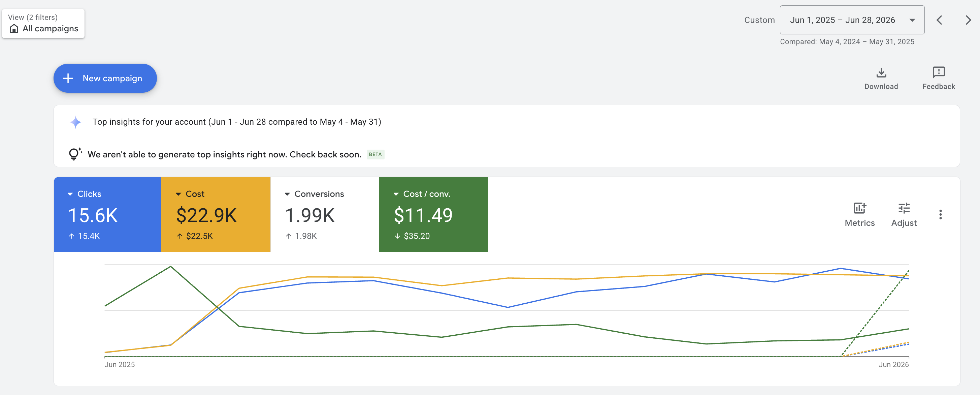
Task: Expand the Clicks metric dropdown
Action: coord(70,194)
